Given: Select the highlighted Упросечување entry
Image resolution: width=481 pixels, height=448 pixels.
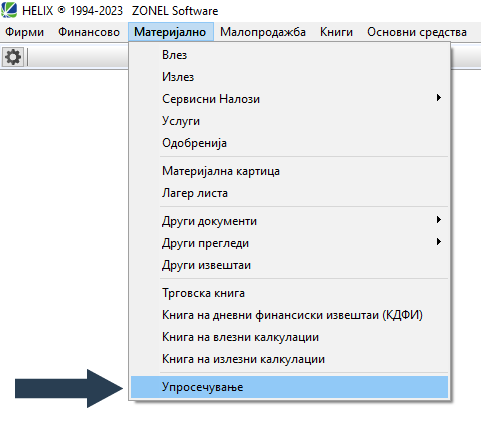Looking at the screenshot, I should pyautogui.click(x=289, y=387).
